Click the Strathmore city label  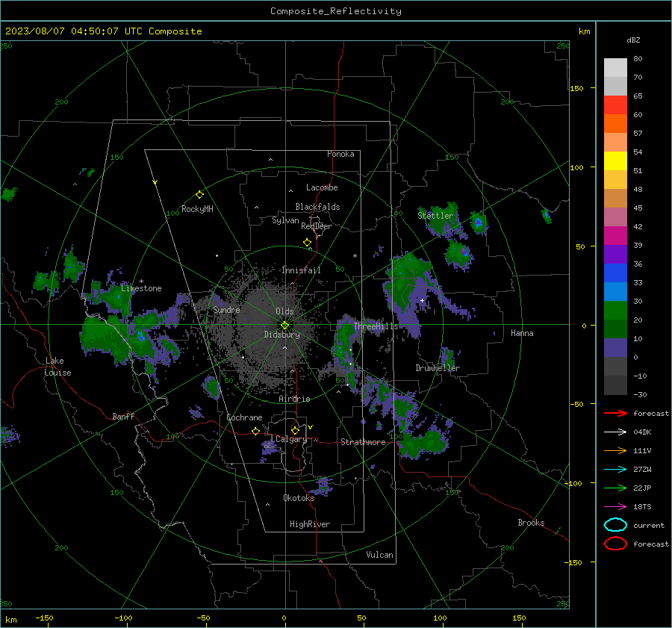pos(363,442)
